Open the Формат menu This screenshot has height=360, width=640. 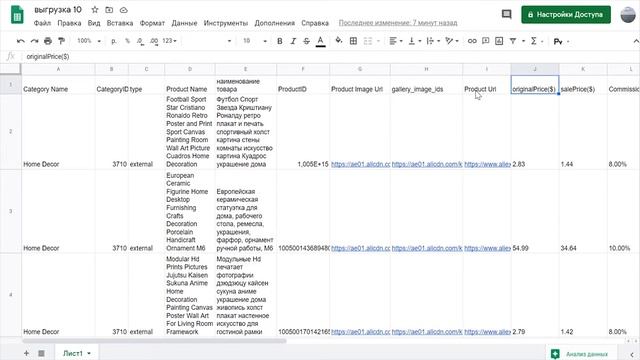click(x=152, y=23)
